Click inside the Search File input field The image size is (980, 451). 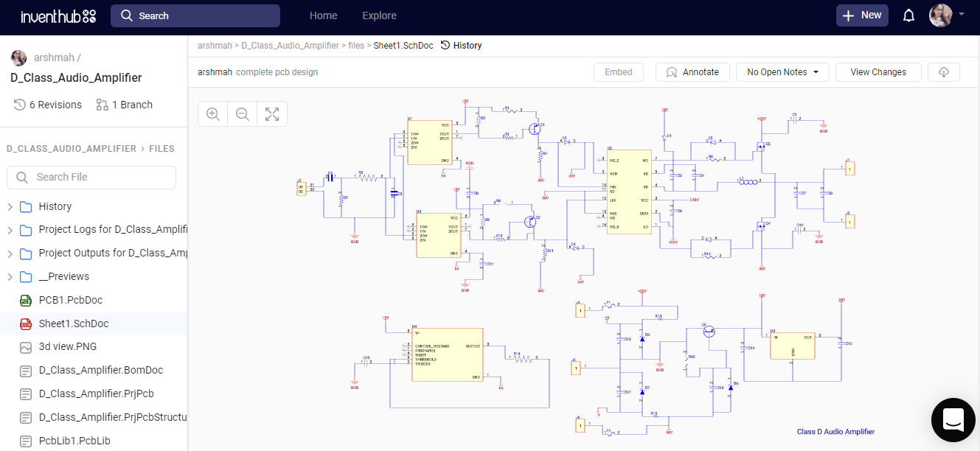point(91,177)
